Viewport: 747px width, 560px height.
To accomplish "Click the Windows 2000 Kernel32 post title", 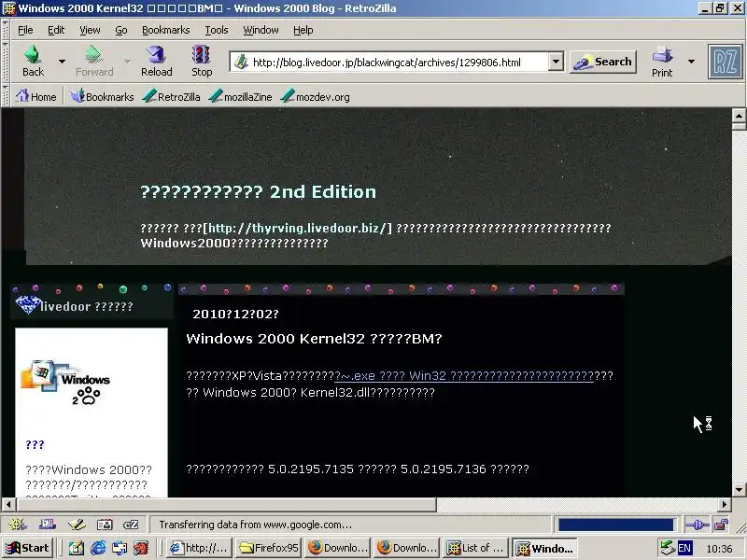I will tap(314, 339).
